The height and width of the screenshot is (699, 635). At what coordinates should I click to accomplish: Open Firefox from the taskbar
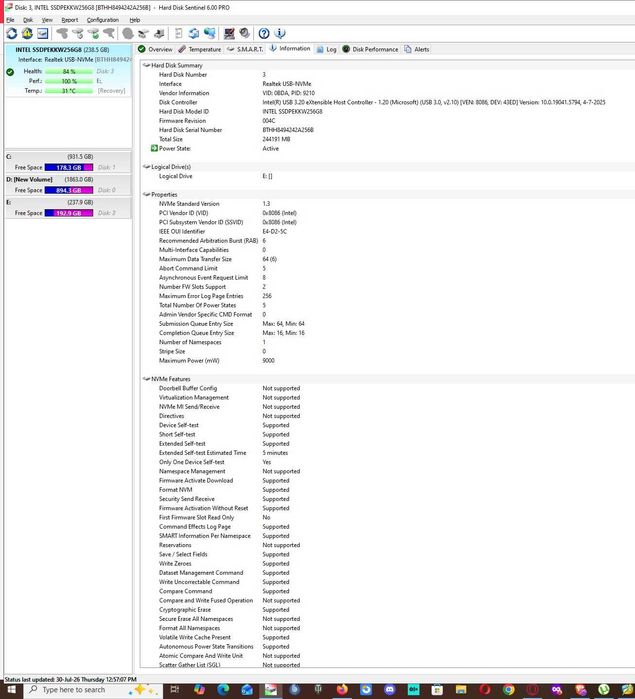[342, 690]
